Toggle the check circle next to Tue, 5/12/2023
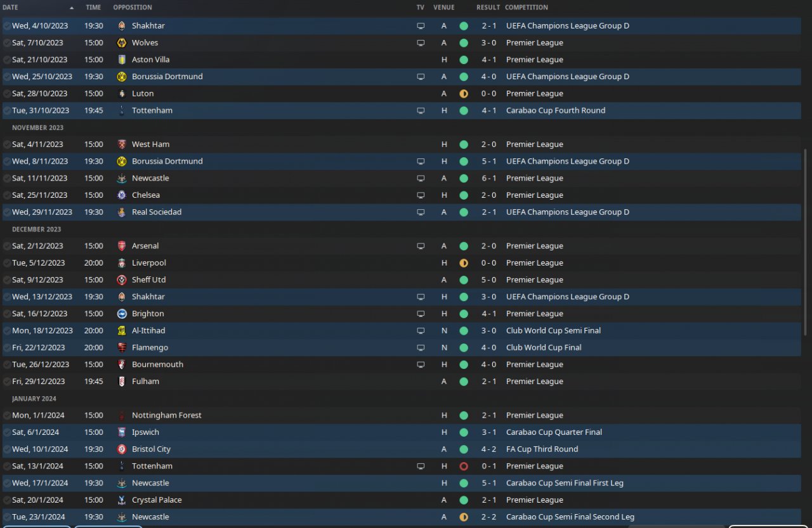 click(7, 263)
